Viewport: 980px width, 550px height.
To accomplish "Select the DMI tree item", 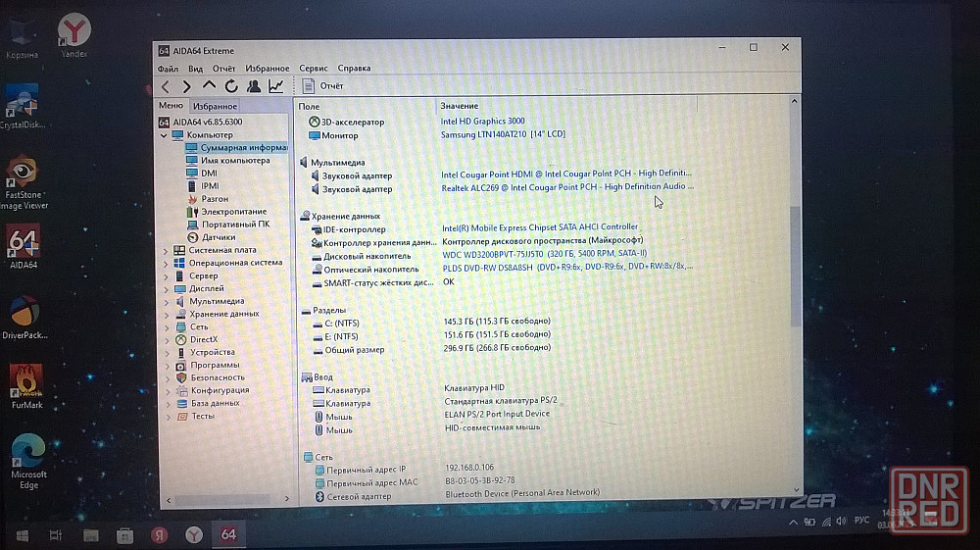I will [x=202, y=174].
